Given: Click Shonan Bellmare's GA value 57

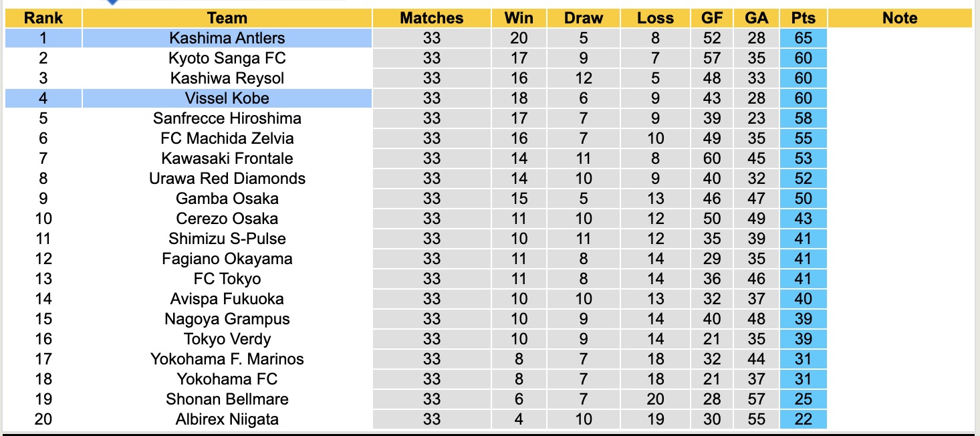Looking at the screenshot, I should click(x=756, y=399).
